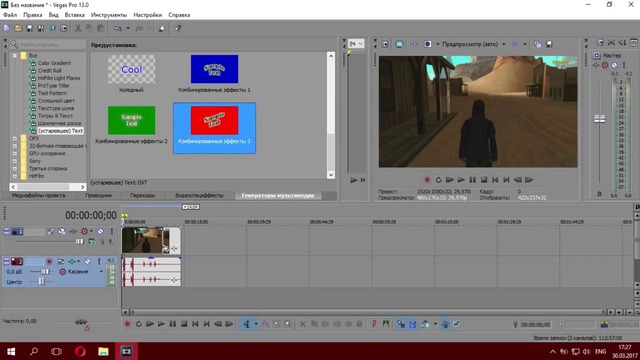This screenshot has width=640, height=360.
Task: Expand the Третья сторона folder
Action: pyautogui.click(x=15, y=168)
